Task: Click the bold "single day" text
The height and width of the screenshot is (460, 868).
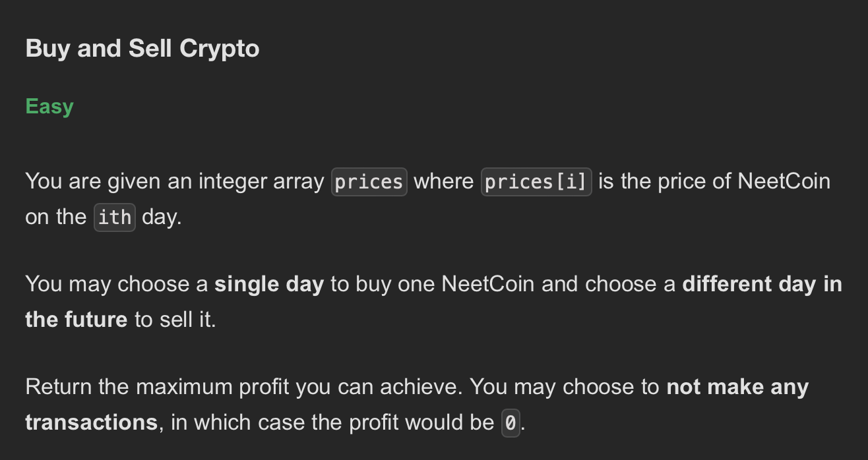Action: [x=269, y=284]
